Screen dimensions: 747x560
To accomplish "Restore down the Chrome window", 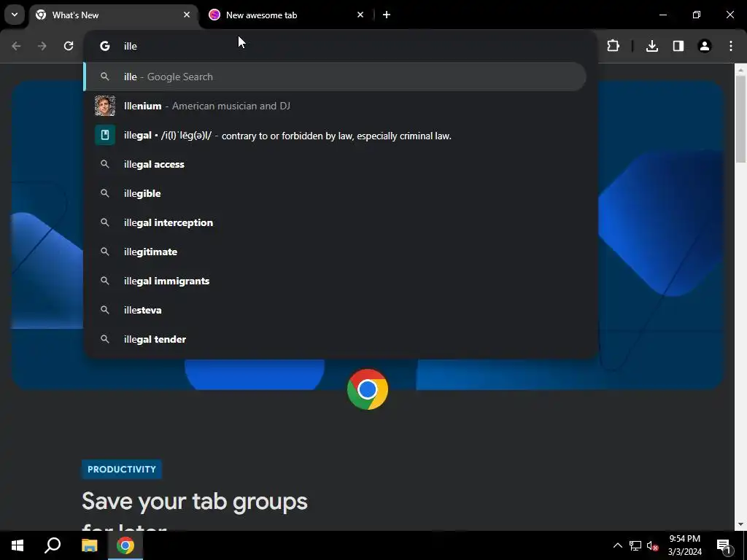I will click(x=697, y=15).
